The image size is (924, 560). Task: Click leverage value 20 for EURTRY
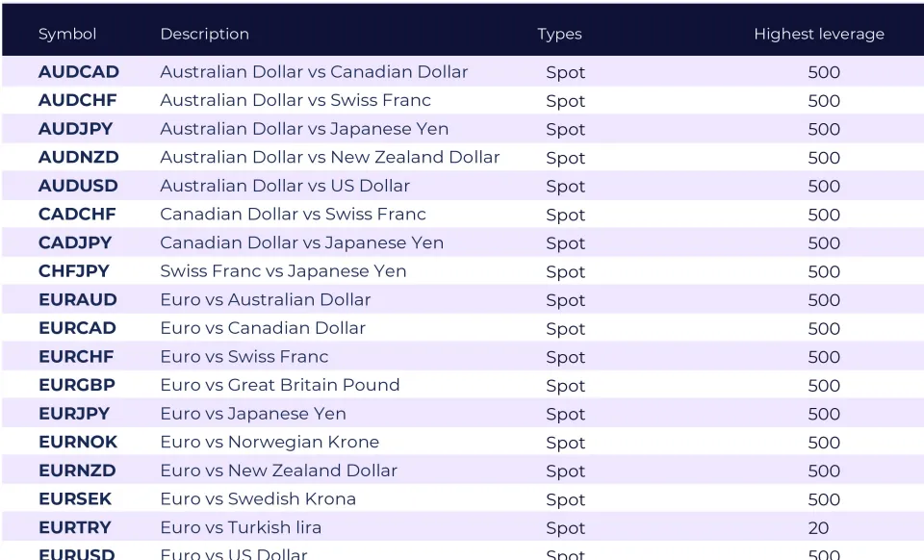[x=818, y=528]
